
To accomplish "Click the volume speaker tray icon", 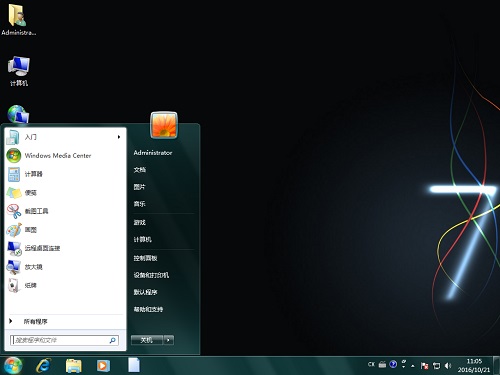I will [x=448, y=366].
